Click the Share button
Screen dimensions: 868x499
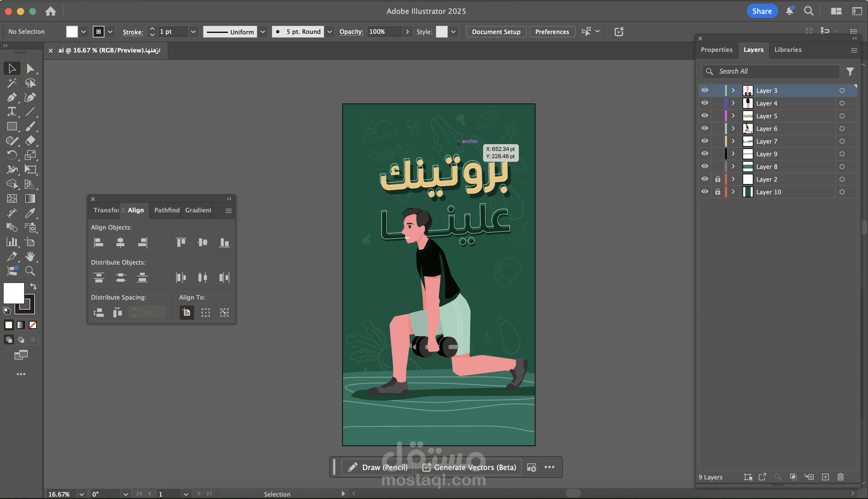coord(762,11)
